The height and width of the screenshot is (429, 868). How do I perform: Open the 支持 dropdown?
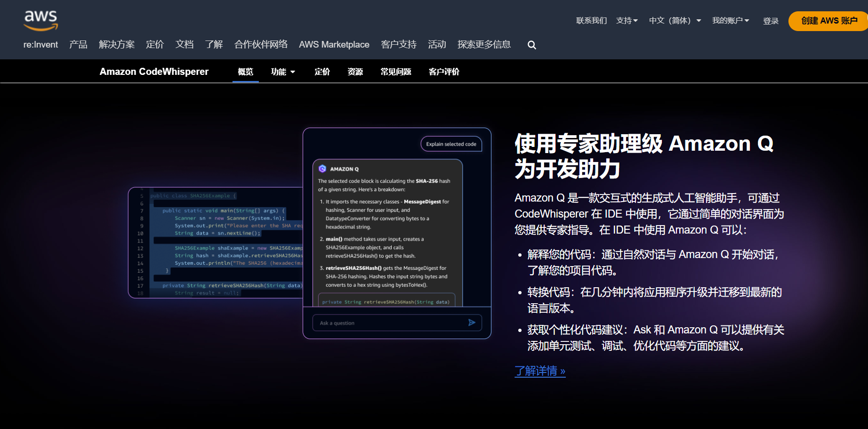[627, 21]
